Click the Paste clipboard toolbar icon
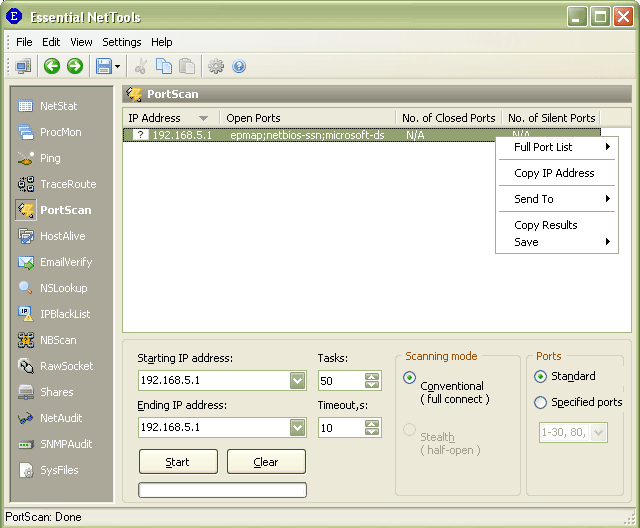 pos(187,66)
